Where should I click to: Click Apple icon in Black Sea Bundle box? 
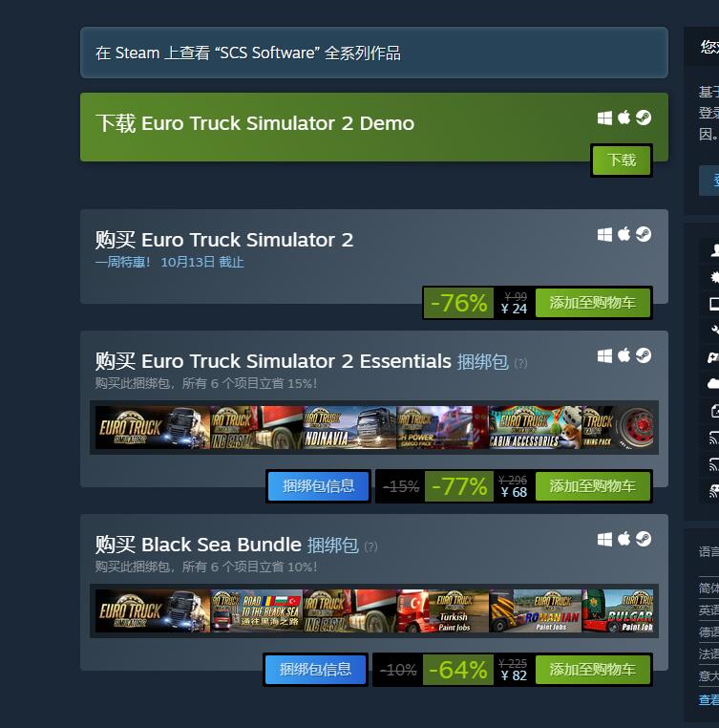coord(624,539)
